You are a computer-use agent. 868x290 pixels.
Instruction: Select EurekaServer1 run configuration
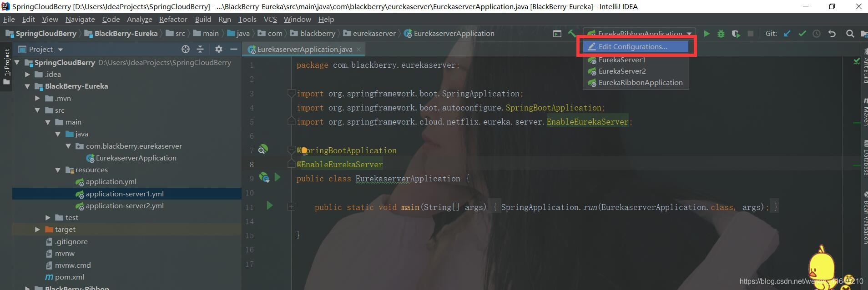pos(636,60)
